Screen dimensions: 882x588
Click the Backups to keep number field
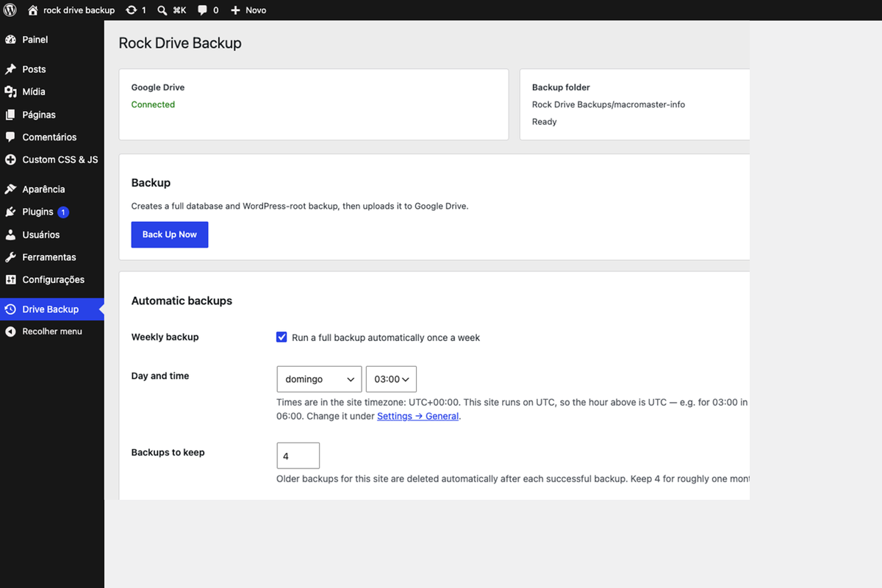298,456
